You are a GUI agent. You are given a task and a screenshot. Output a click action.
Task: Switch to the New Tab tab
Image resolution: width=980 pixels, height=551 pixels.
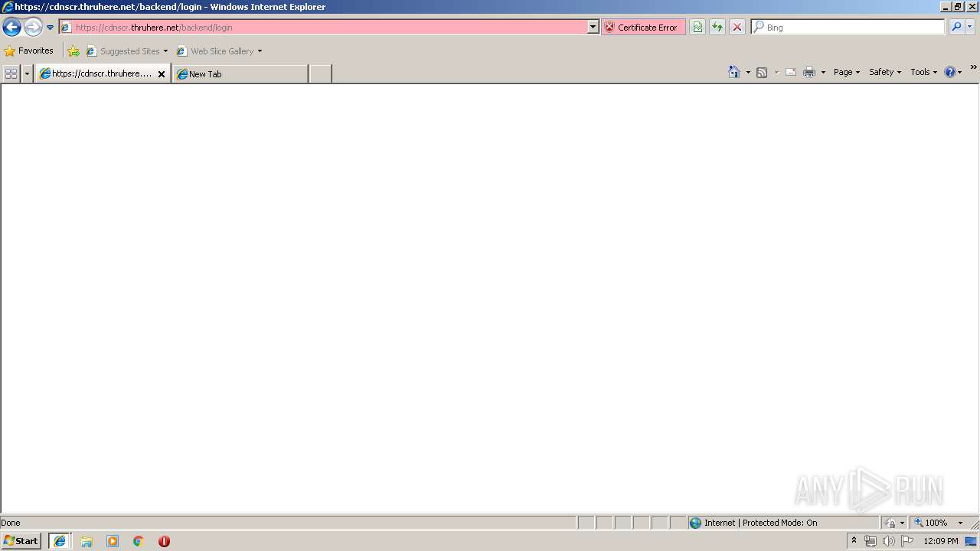coord(240,74)
